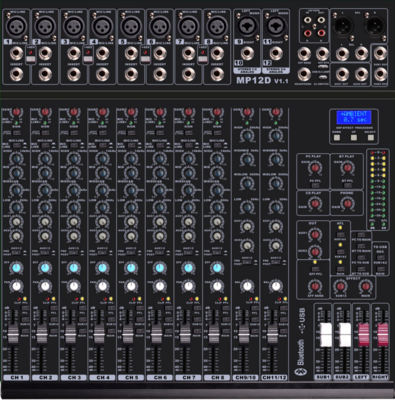Toggle the BT PFL switch

tap(347, 185)
